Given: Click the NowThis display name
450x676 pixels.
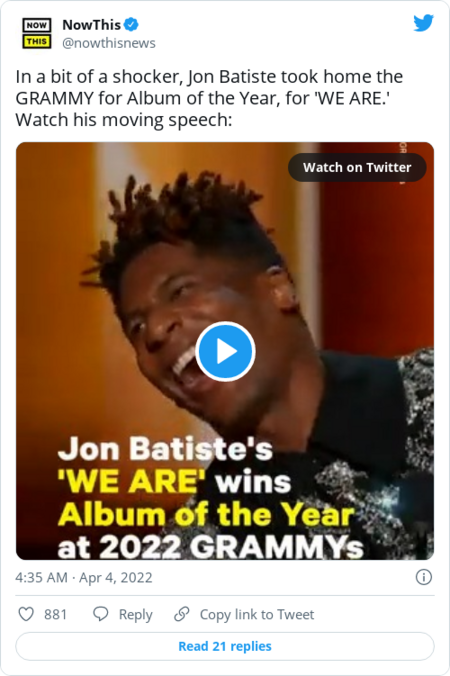Looking at the screenshot, I should coord(91,25).
